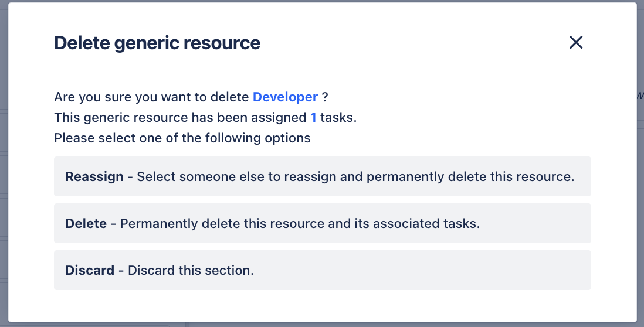Click the word 'tasks.' after the count
The image size is (644, 327).
pos(338,117)
